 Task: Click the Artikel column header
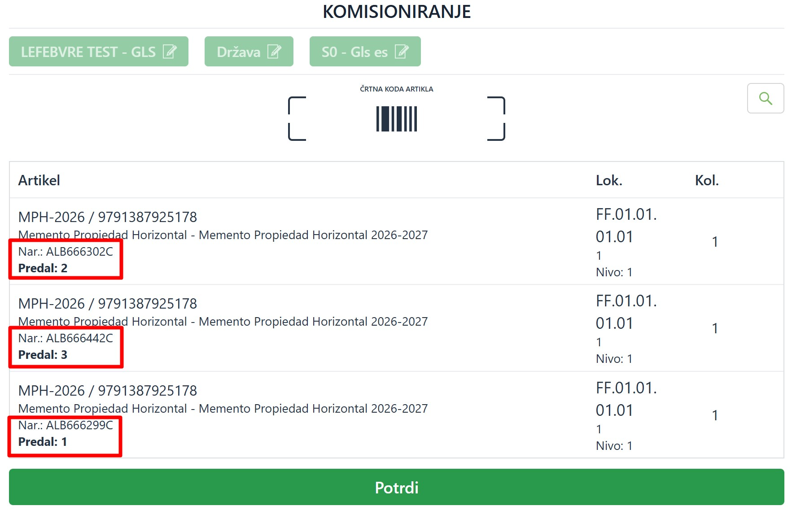pyautogui.click(x=39, y=180)
